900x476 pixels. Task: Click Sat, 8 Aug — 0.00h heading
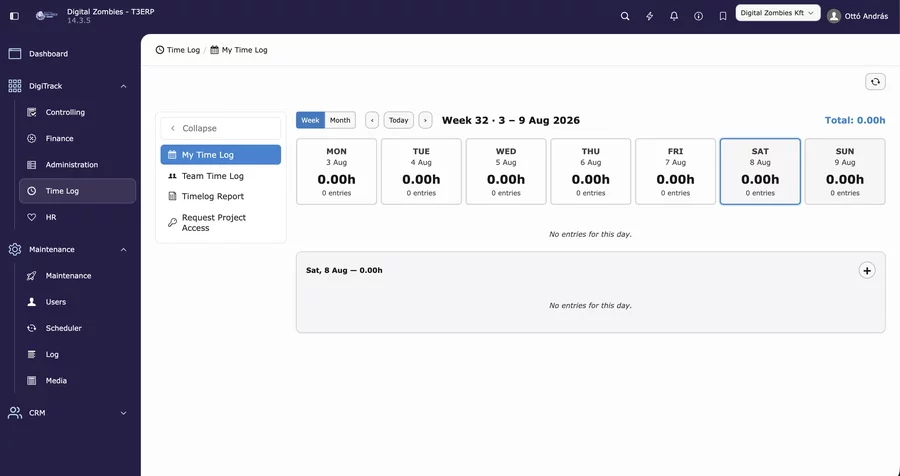(x=344, y=270)
